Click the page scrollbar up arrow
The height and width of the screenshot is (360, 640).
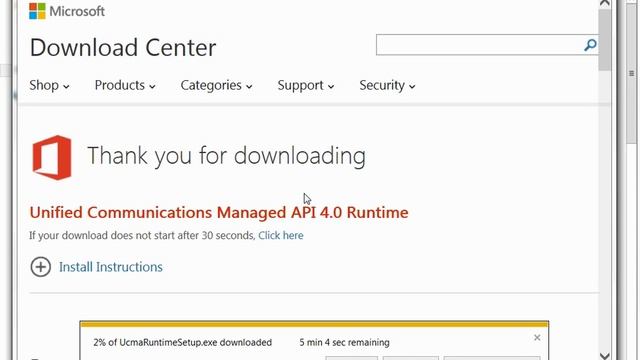(x=604, y=3)
